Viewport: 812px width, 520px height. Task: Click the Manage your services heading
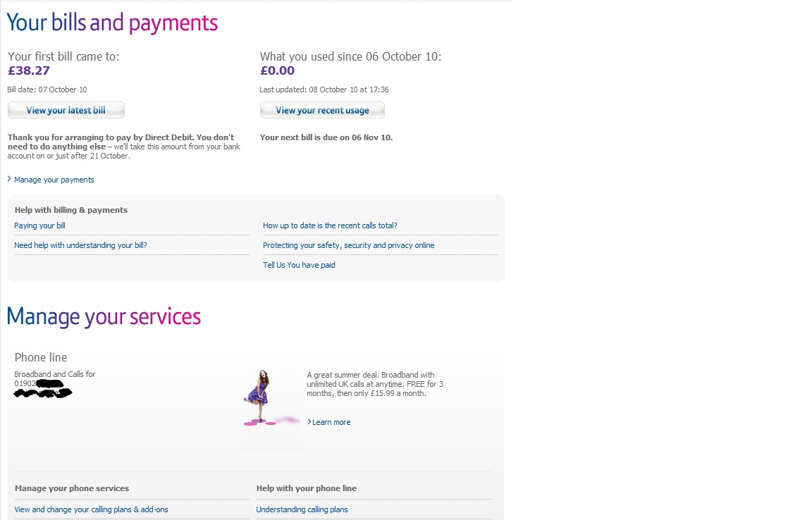coord(104,316)
